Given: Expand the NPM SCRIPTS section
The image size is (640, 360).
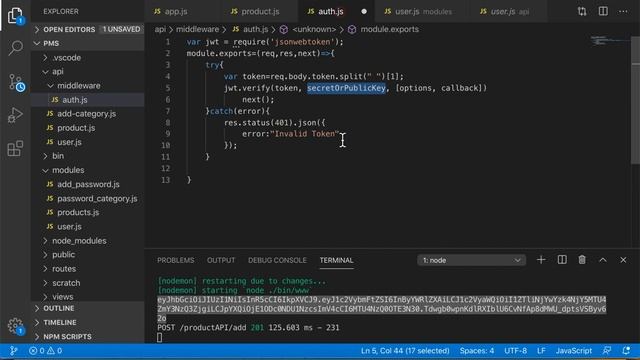Looking at the screenshot, I should pos(88,337).
